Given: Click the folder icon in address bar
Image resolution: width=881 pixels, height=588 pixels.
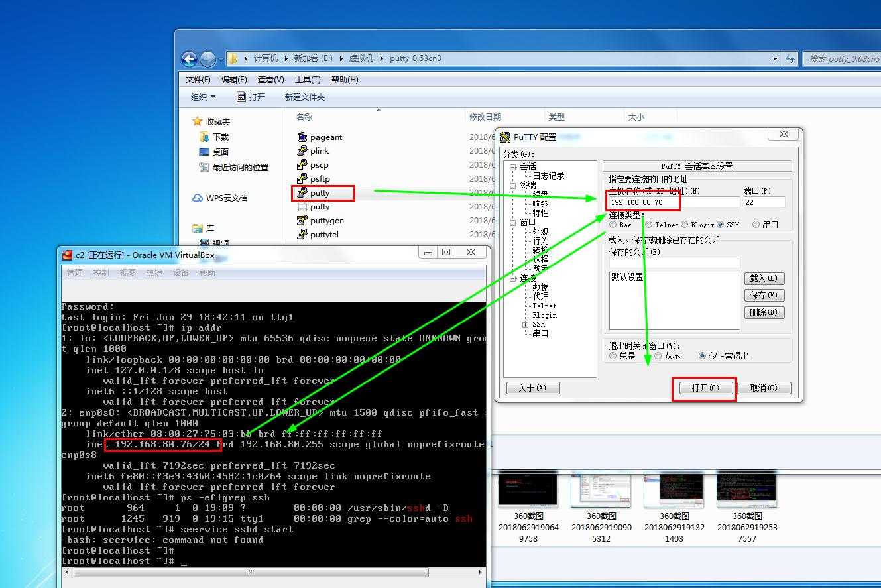Looking at the screenshot, I should pyautogui.click(x=233, y=58).
